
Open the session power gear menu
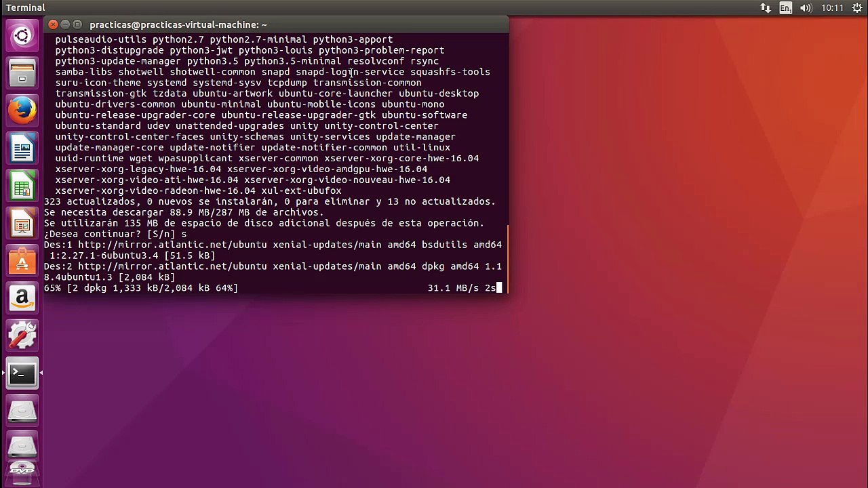(x=856, y=8)
